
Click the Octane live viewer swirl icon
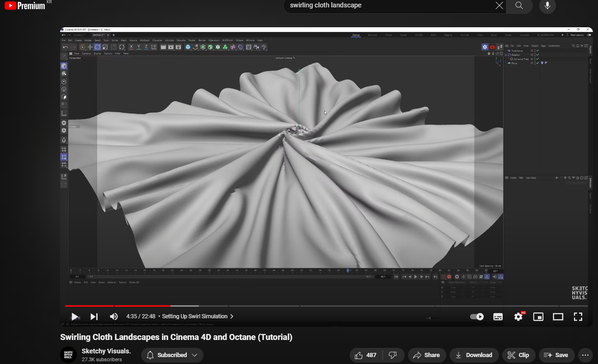pyautogui.click(x=485, y=47)
